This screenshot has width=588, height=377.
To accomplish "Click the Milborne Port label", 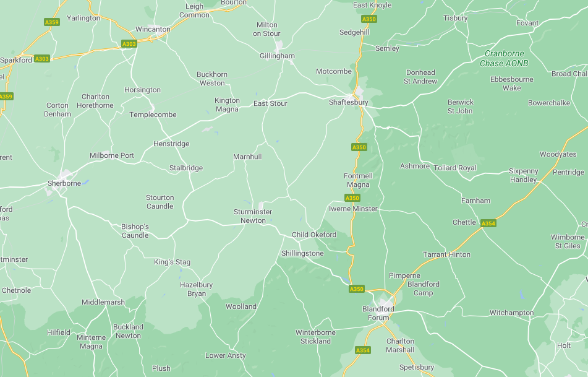I will [x=112, y=155].
